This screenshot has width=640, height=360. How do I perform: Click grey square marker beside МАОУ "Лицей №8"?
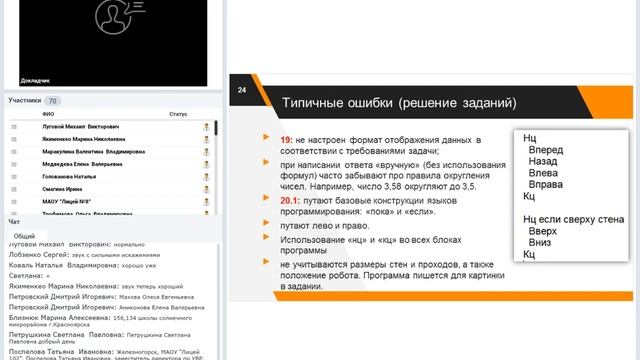pos(14,202)
